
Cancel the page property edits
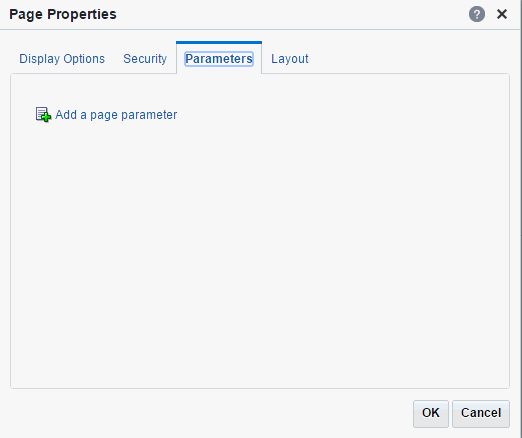point(481,413)
